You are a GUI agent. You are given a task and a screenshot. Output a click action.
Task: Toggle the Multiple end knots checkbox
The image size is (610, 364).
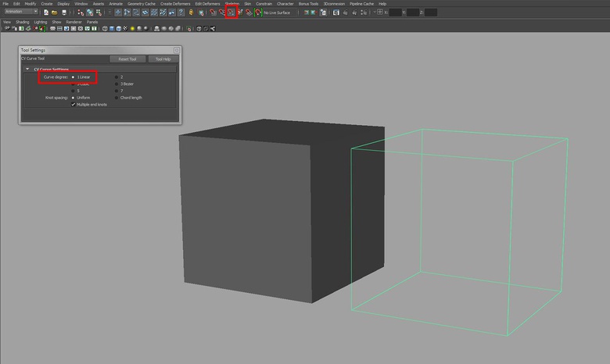coord(74,104)
